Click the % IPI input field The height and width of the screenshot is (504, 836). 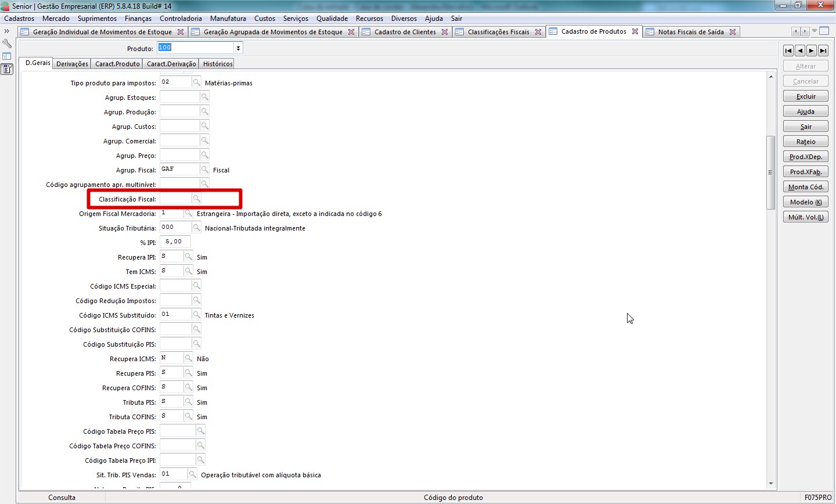[x=175, y=242]
